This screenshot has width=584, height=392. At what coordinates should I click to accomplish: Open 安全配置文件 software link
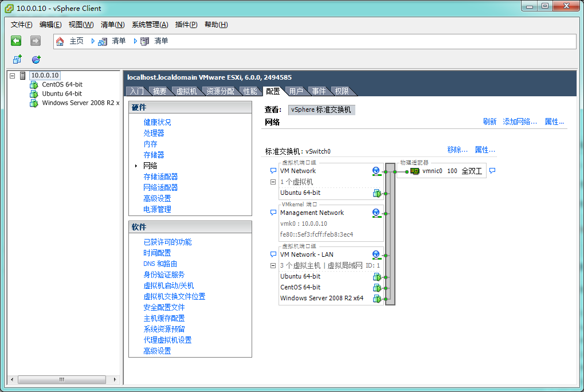164,308
